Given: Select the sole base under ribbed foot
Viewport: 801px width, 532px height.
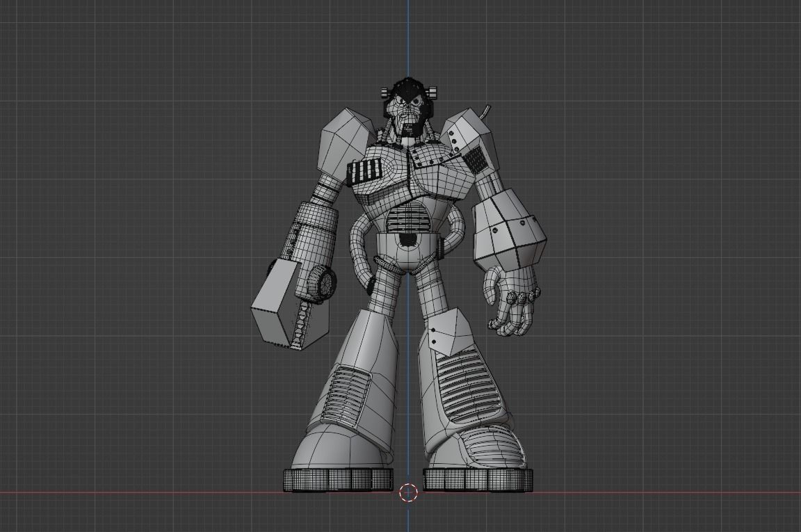Looking at the screenshot, I should [478, 480].
